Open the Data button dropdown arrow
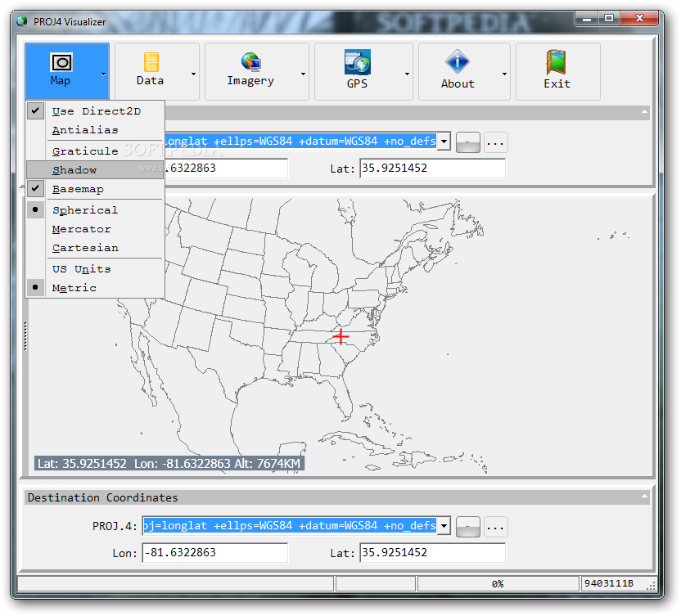Image resolution: width=681 pixels, height=616 pixels. [x=193, y=74]
